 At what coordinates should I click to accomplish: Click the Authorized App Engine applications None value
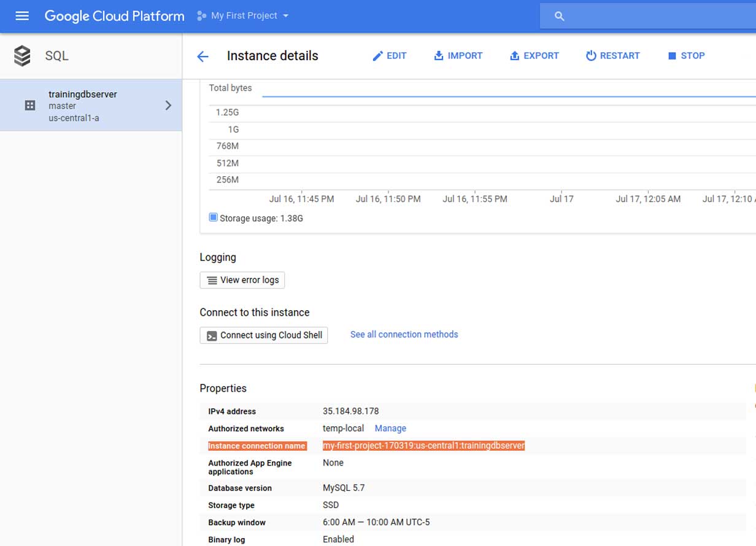point(333,463)
